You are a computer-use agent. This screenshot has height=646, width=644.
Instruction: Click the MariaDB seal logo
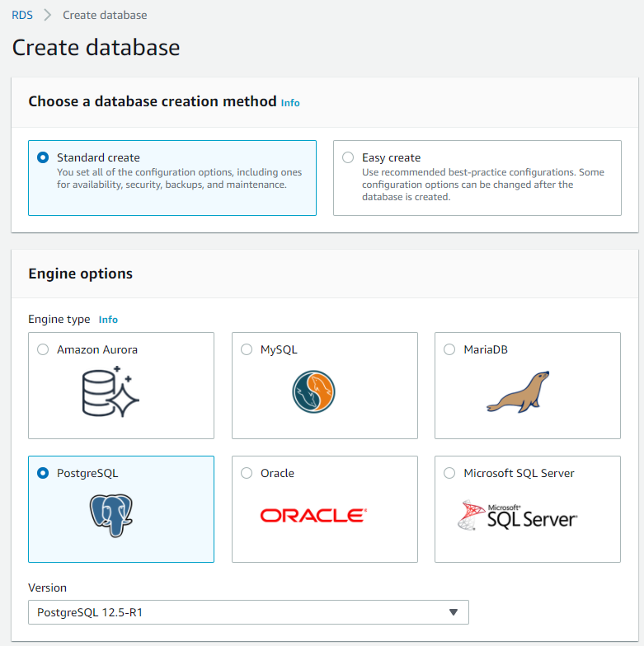(x=517, y=391)
